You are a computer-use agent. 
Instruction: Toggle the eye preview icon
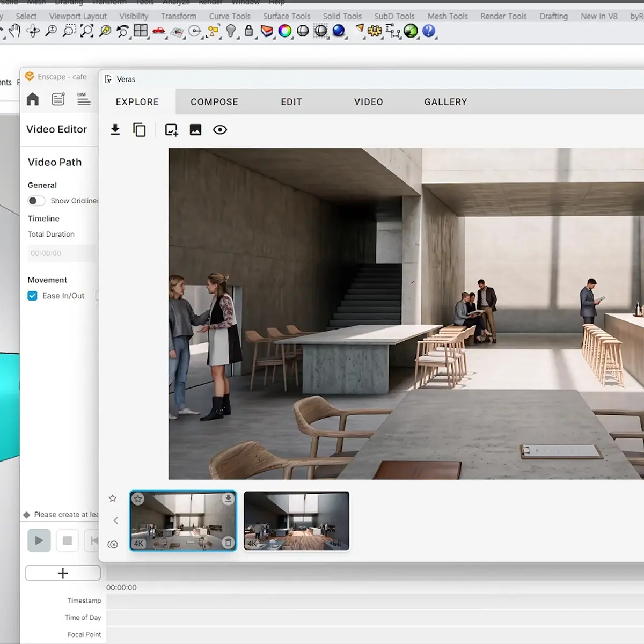pos(220,130)
